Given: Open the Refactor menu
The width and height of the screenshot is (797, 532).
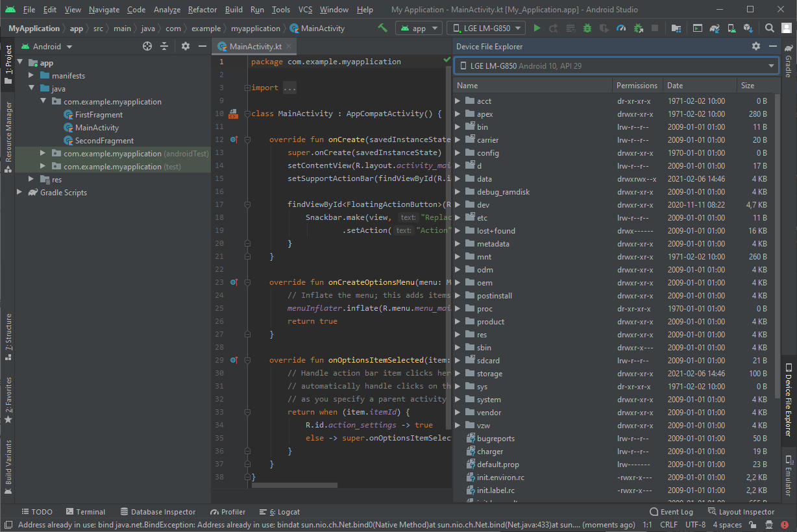Looking at the screenshot, I should [202, 10].
